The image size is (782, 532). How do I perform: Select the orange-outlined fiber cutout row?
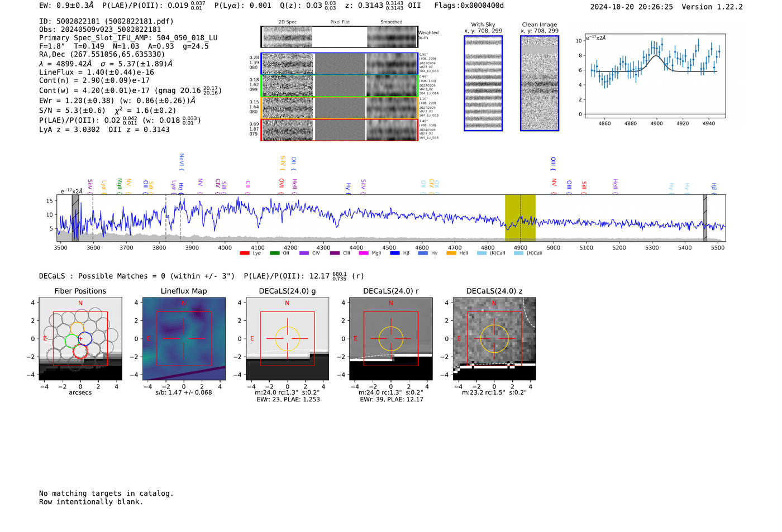point(340,108)
